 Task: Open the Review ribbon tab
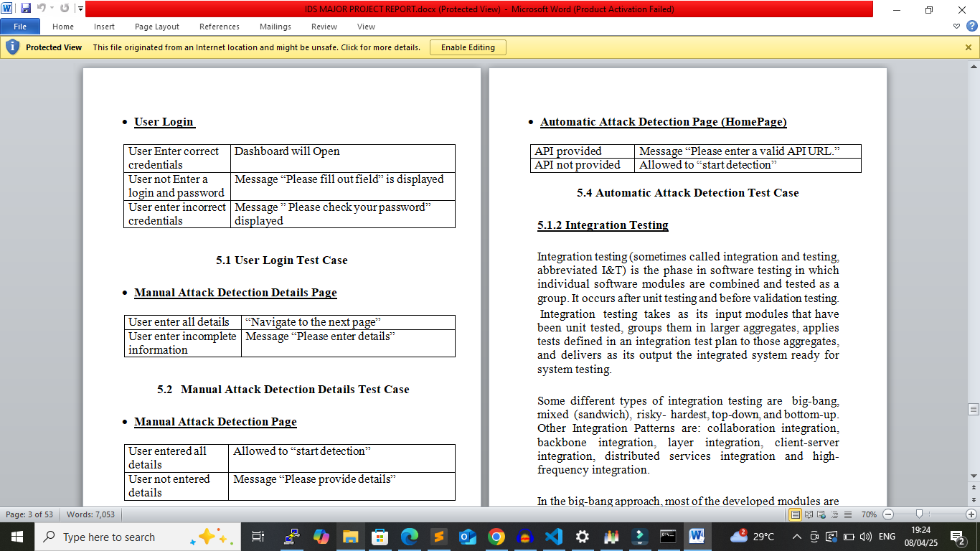coord(324,27)
